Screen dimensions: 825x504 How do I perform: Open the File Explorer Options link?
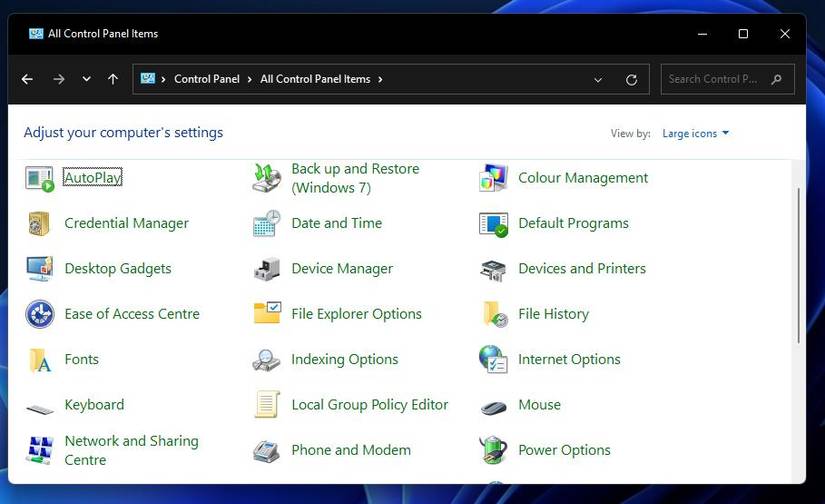356,314
